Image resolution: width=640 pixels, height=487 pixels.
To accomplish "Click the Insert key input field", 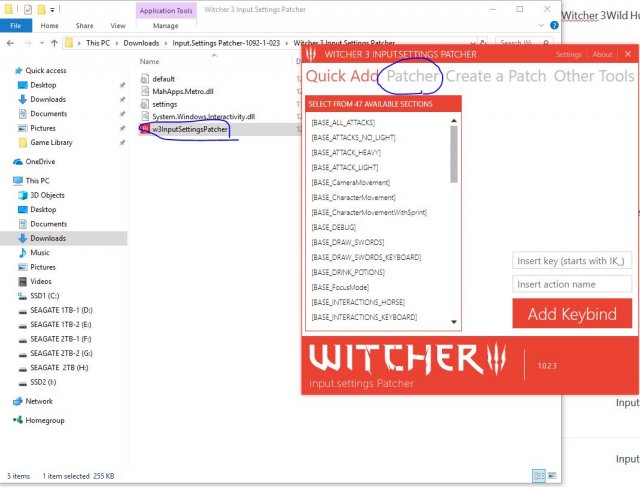I will pyautogui.click(x=572, y=261).
